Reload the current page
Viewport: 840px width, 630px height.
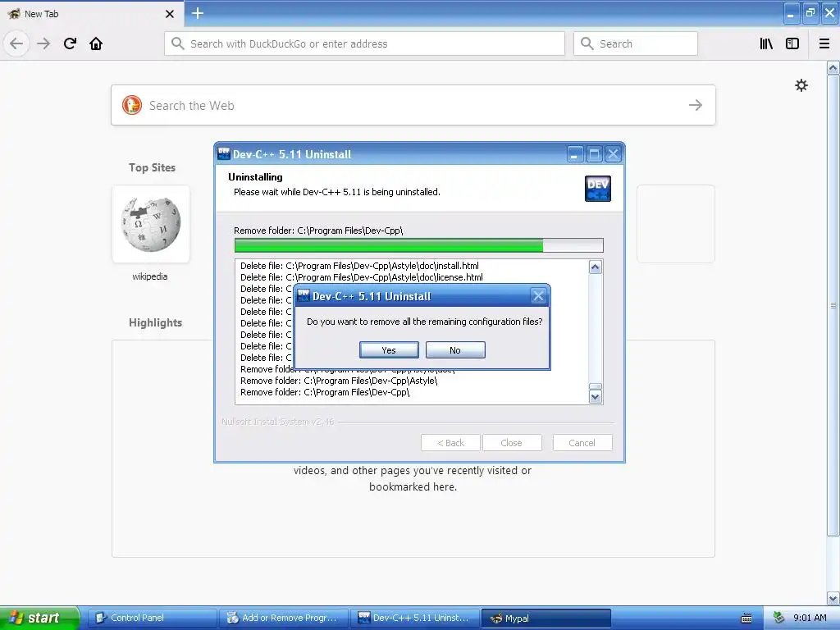(70, 43)
